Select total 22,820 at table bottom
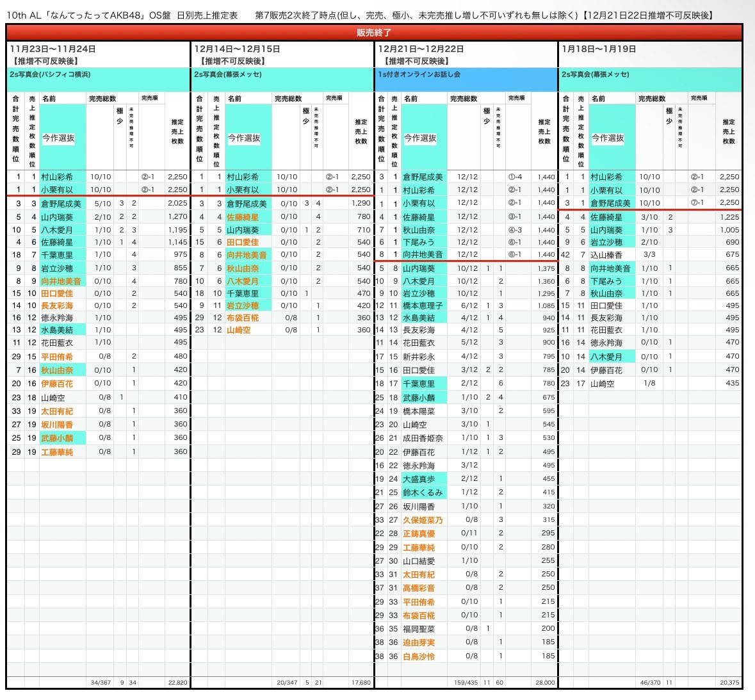The width and height of the screenshot is (755, 700). click(177, 682)
